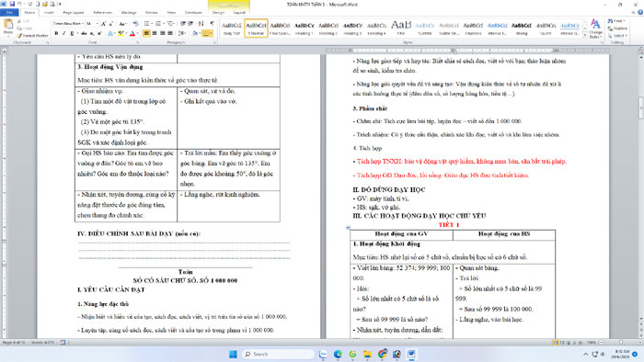This screenshot has height=362, width=644.
Task: Center align text icon
Action: [155, 34]
